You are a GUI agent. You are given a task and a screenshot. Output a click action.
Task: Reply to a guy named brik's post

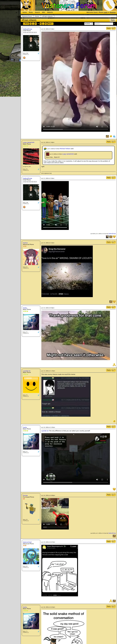pos(109,141)
